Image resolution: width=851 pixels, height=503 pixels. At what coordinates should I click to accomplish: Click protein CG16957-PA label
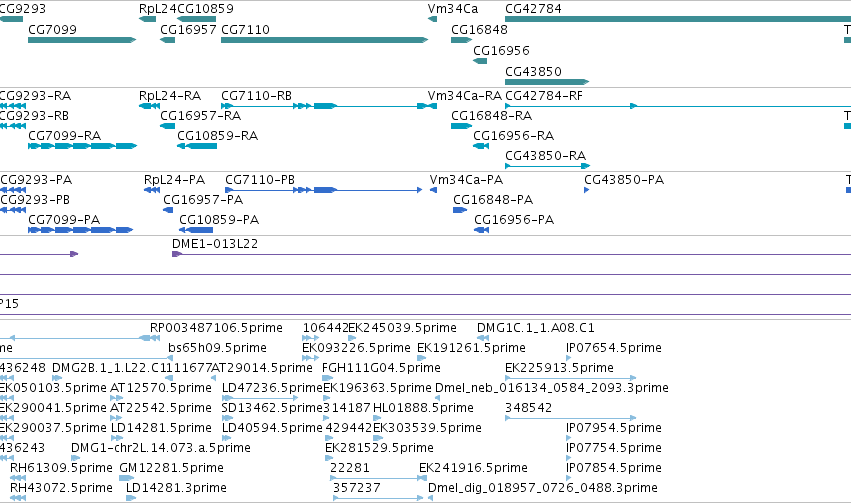pyautogui.click(x=203, y=200)
